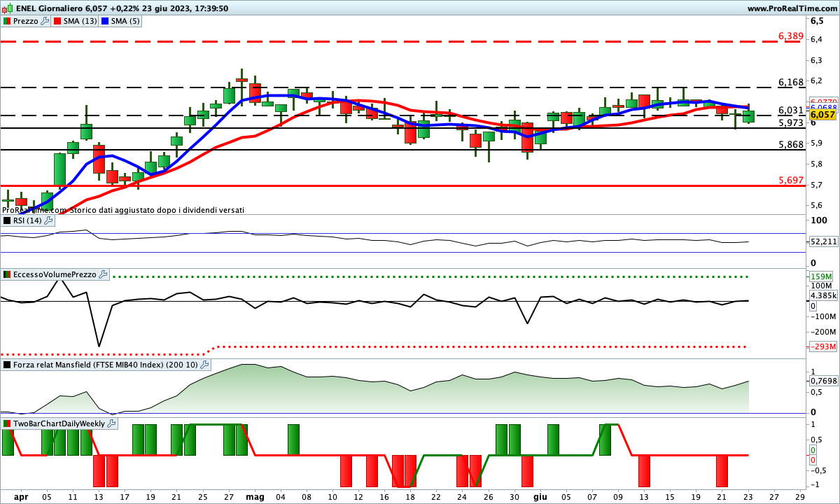Viewport: 840px width, 504px height.
Task: Click the candlestick chart icon beside ENEL
Action: (x=7, y=8)
